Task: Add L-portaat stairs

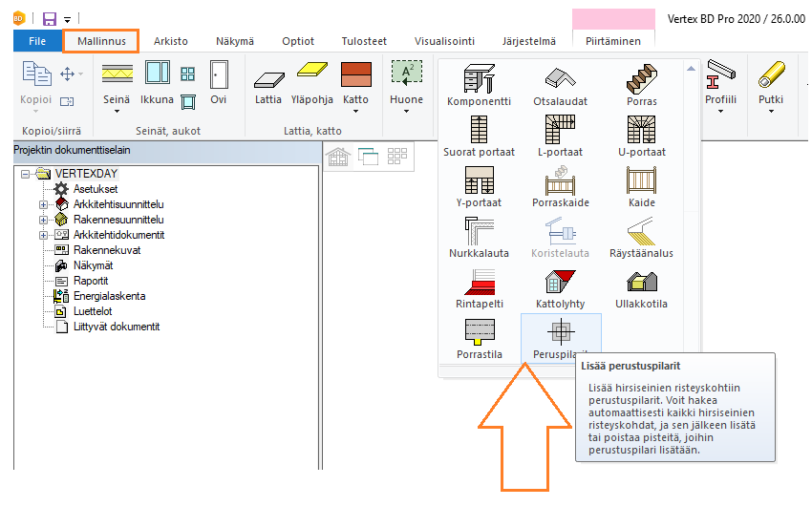Action: coord(561,136)
